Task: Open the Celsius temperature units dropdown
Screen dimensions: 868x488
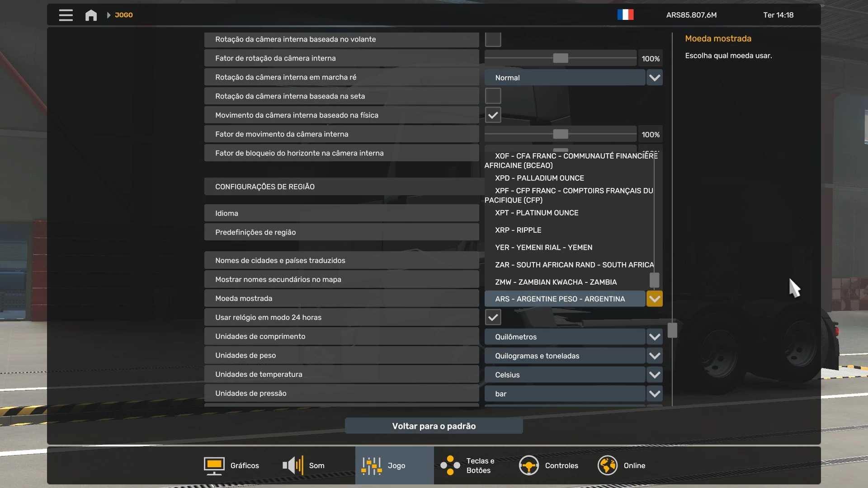Action: click(x=654, y=375)
